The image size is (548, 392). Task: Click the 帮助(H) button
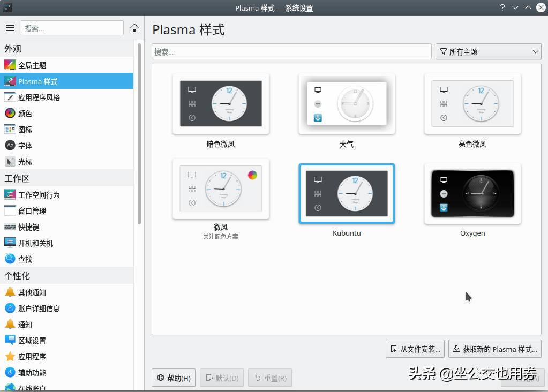click(x=174, y=378)
